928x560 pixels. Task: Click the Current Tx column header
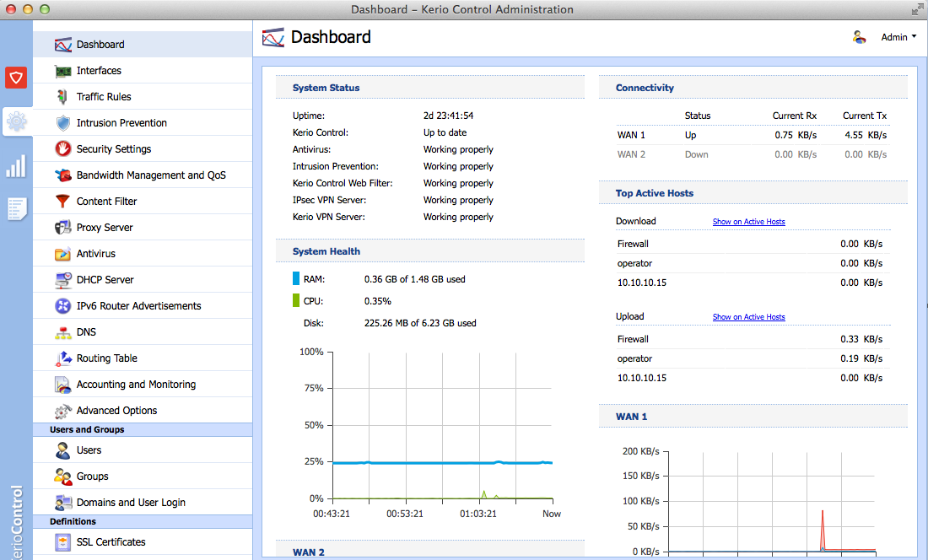(865, 116)
